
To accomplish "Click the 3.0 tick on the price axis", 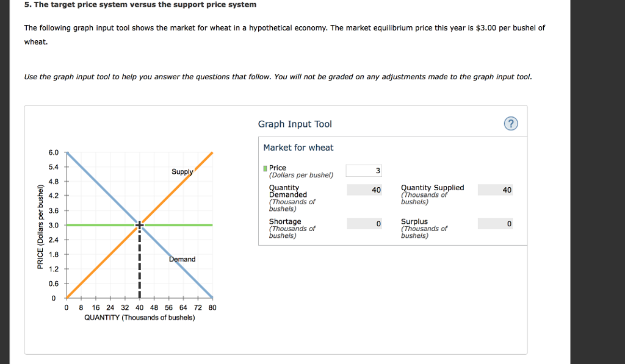I will point(53,225).
